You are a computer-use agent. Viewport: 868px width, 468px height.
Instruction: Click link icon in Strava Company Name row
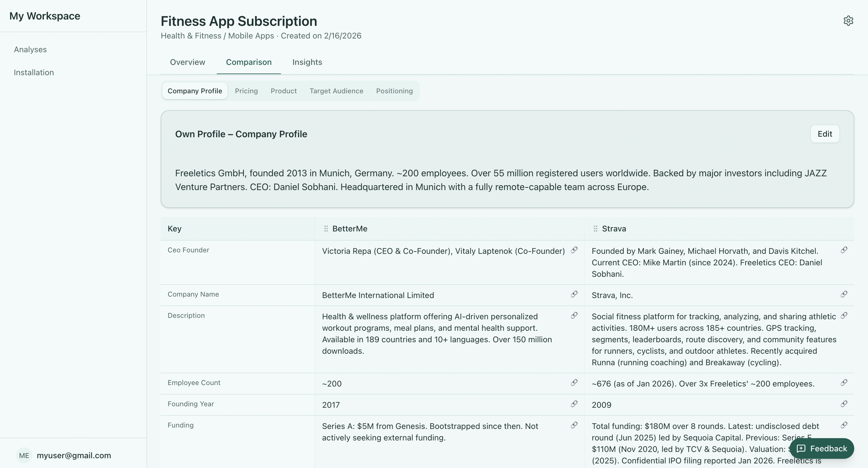point(844,294)
